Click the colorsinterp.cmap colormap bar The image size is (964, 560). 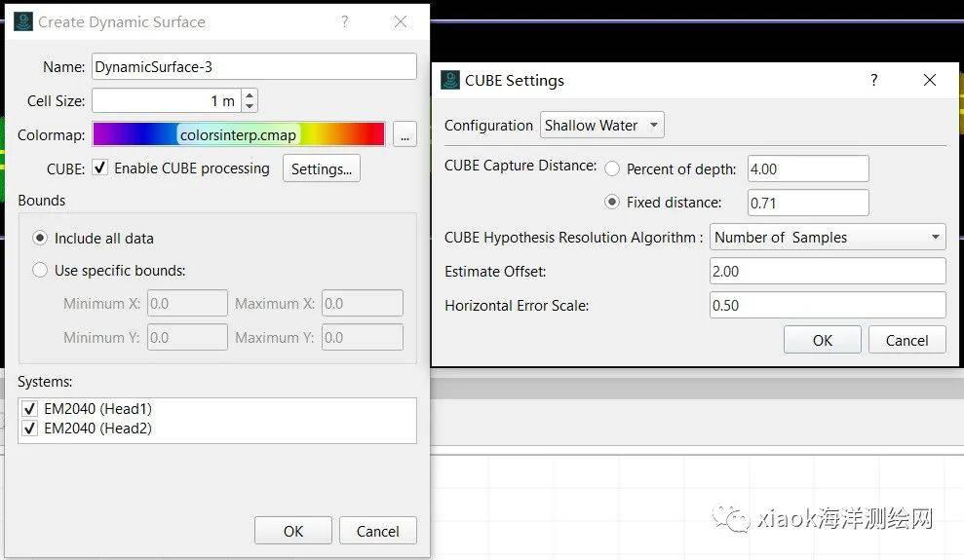click(239, 135)
